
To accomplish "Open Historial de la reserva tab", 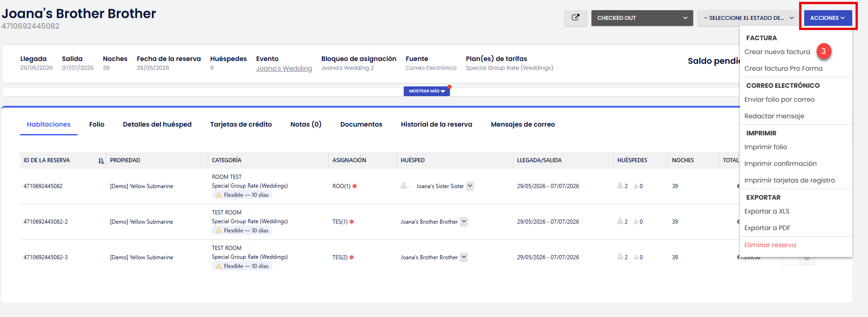I will tap(437, 124).
